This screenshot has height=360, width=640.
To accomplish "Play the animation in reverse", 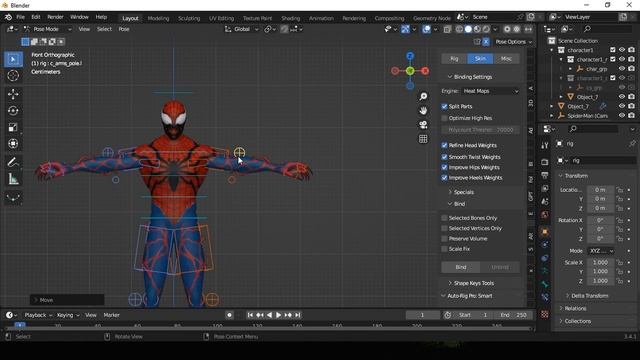I will click(x=269, y=315).
